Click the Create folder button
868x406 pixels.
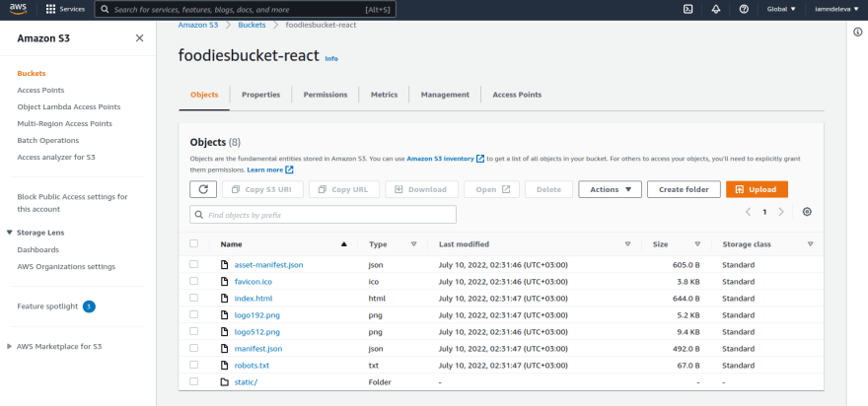(x=684, y=189)
